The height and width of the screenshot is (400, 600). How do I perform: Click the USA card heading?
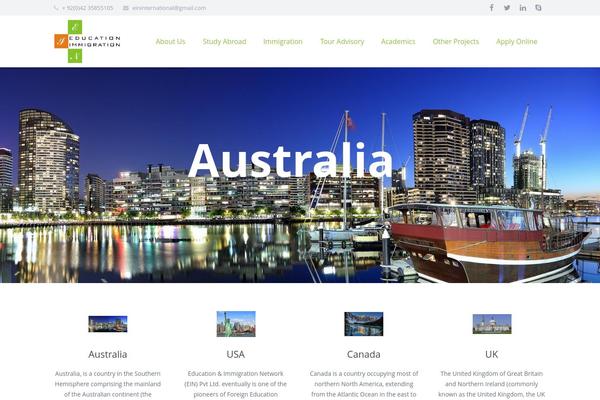pos(236,354)
